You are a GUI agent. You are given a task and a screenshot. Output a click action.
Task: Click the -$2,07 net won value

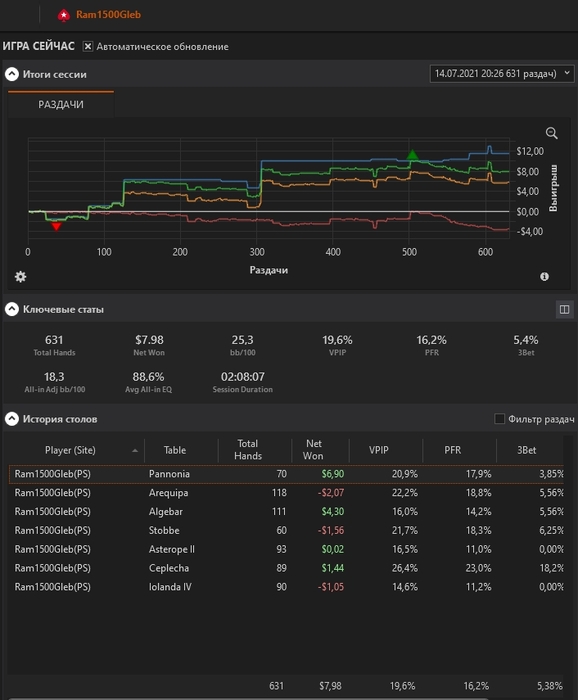pos(331,493)
